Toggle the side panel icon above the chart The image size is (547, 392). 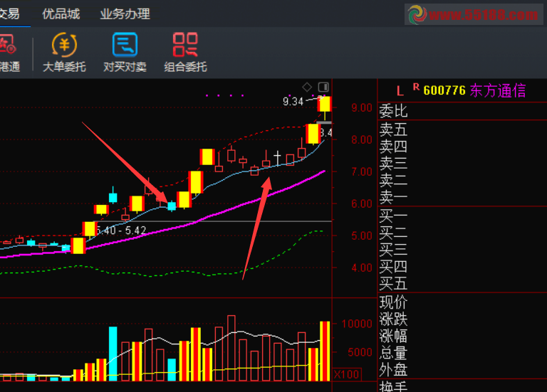coord(324,86)
